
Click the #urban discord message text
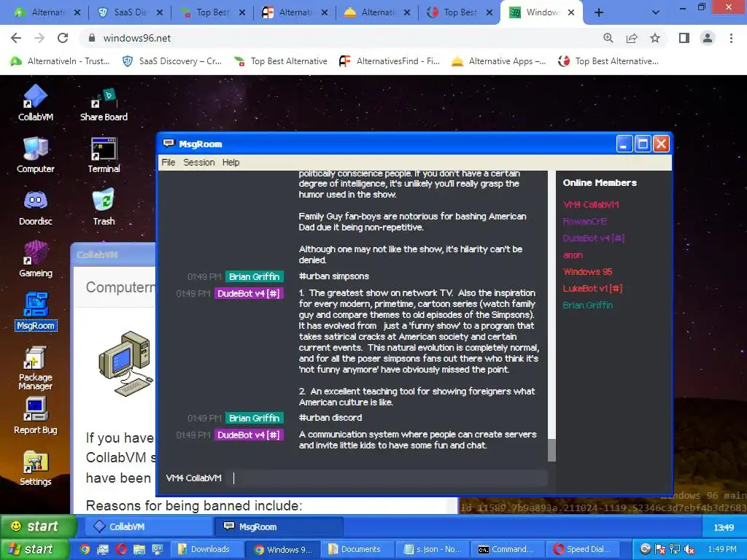pos(330,418)
